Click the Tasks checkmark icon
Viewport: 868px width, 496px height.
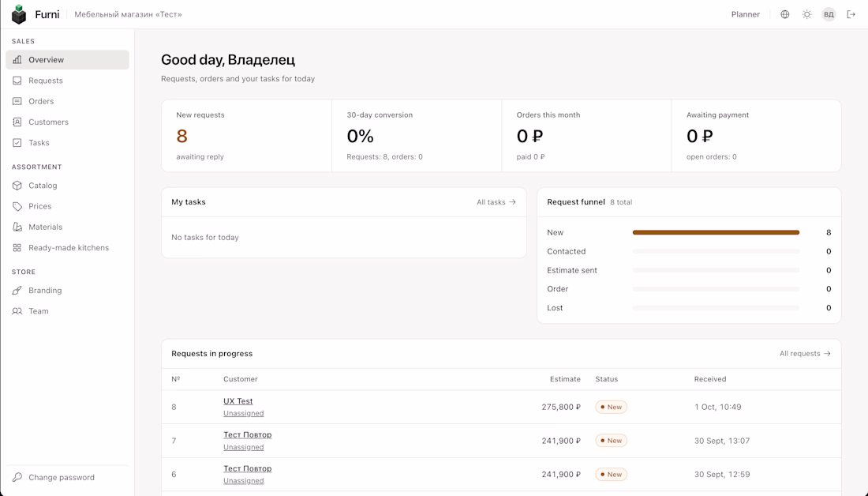tap(17, 143)
